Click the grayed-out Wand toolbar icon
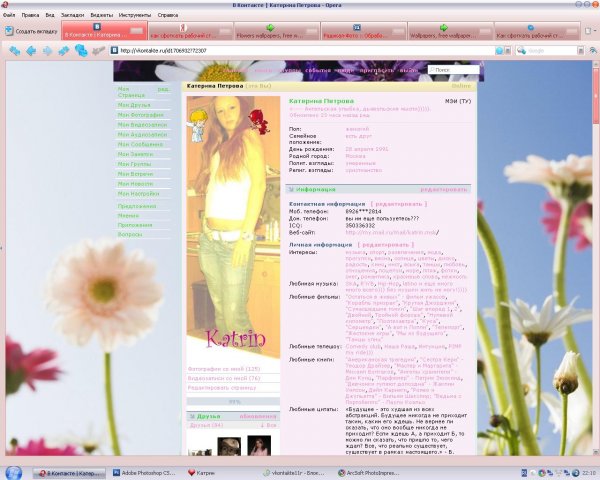Viewport: 600px width, 480px height. [98, 50]
